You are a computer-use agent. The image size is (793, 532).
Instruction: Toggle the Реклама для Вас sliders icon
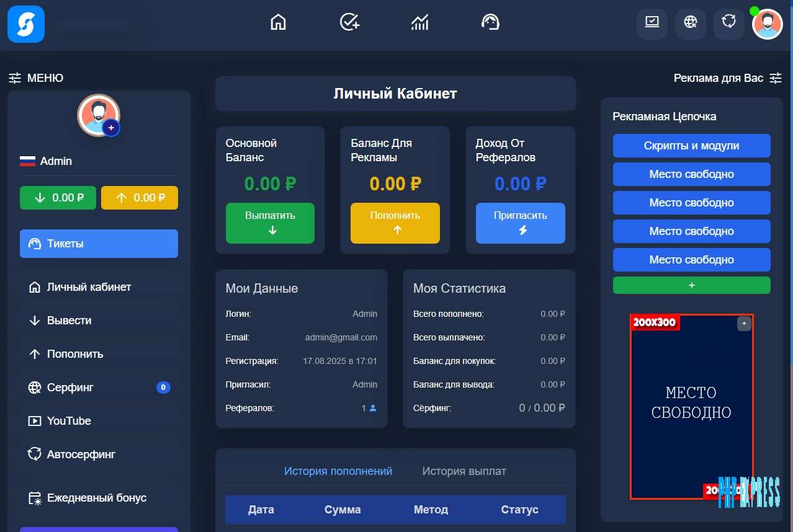pyautogui.click(x=776, y=78)
